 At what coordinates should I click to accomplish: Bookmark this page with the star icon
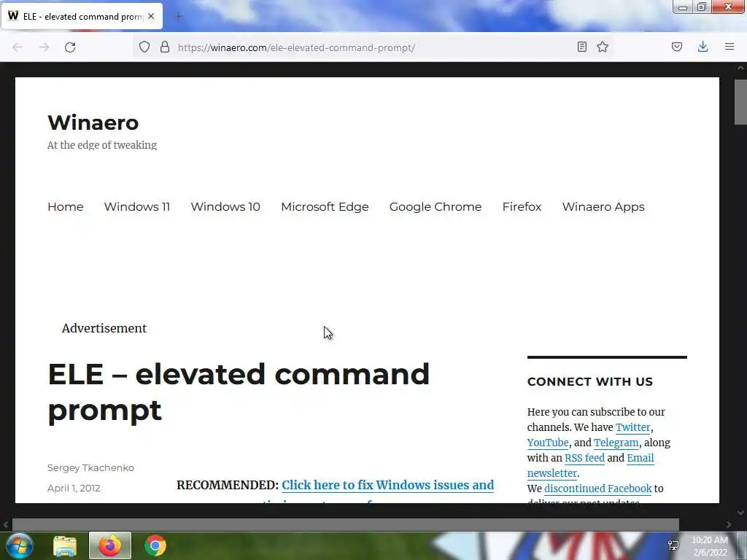pyautogui.click(x=603, y=47)
